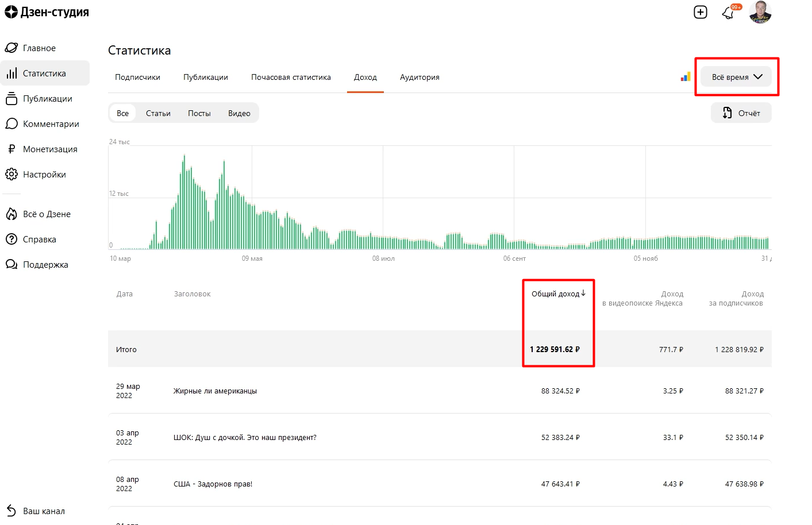Click the Справка question mark icon
This screenshot has height=525, width=812.
[x=11, y=239]
